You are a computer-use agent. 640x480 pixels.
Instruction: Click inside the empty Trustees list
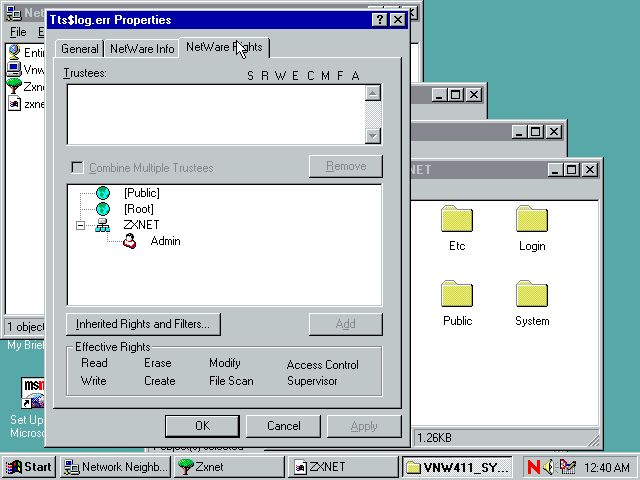coord(216,114)
